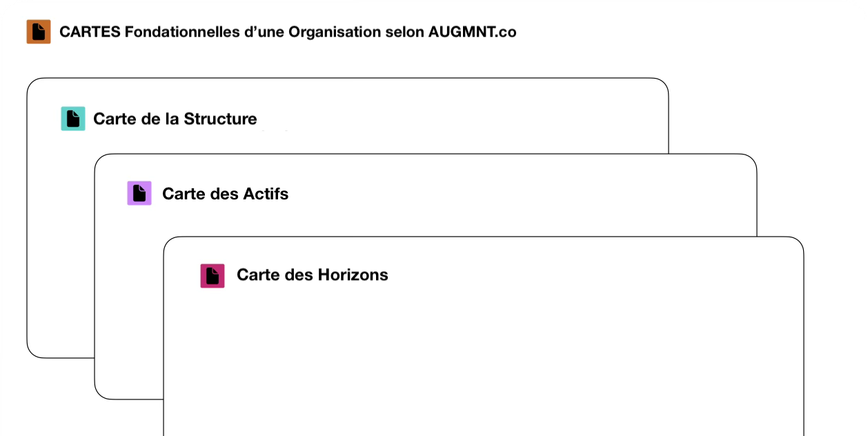The image size is (868, 436).
Task: Click the word "Horizons" in the third card
Action: click(x=353, y=275)
